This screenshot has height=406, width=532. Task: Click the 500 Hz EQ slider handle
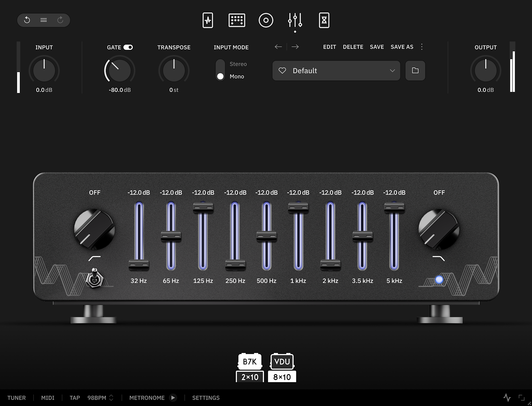(x=266, y=236)
